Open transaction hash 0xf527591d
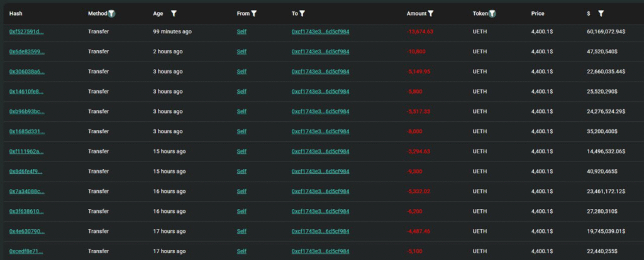The height and width of the screenshot is (260, 644). point(26,31)
